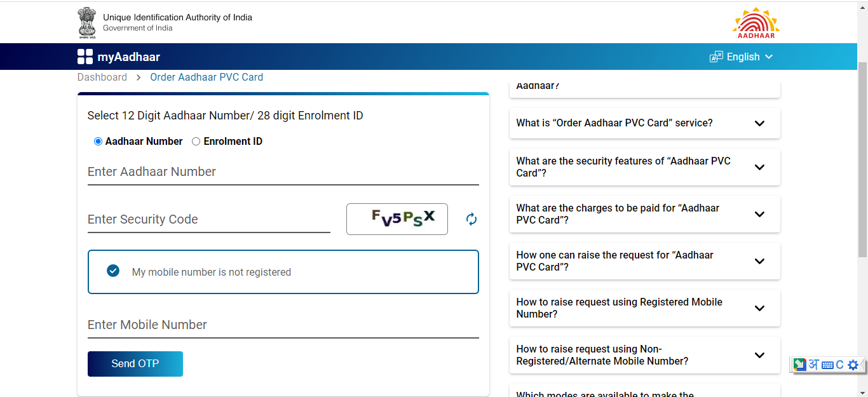Image resolution: width=868 pixels, height=397 pixels.
Task: Open Input Tools settings gear
Action: (853, 365)
